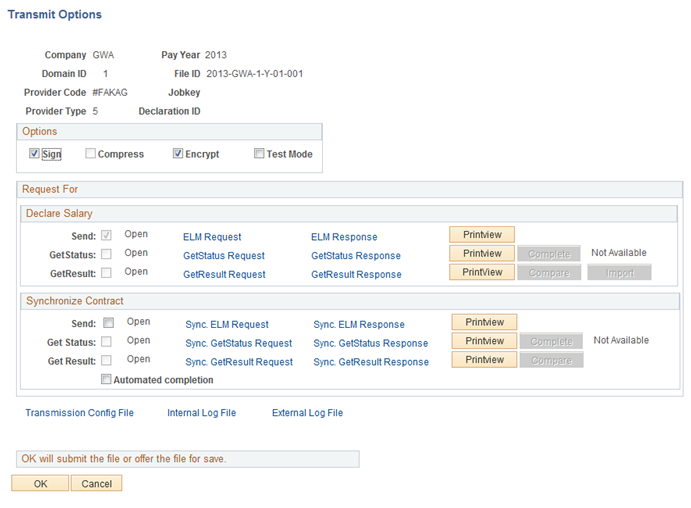691x508 pixels.
Task: Click the Declare Salary section header
Action: click(x=349, y=213)
